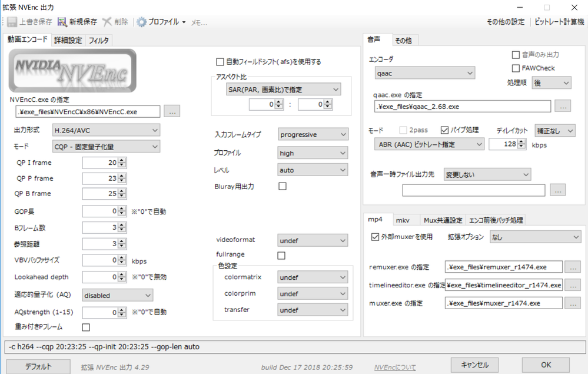Enable 重み付きPフレーム checkbox
The image size is (588, 374).
[x=86, y=327]
